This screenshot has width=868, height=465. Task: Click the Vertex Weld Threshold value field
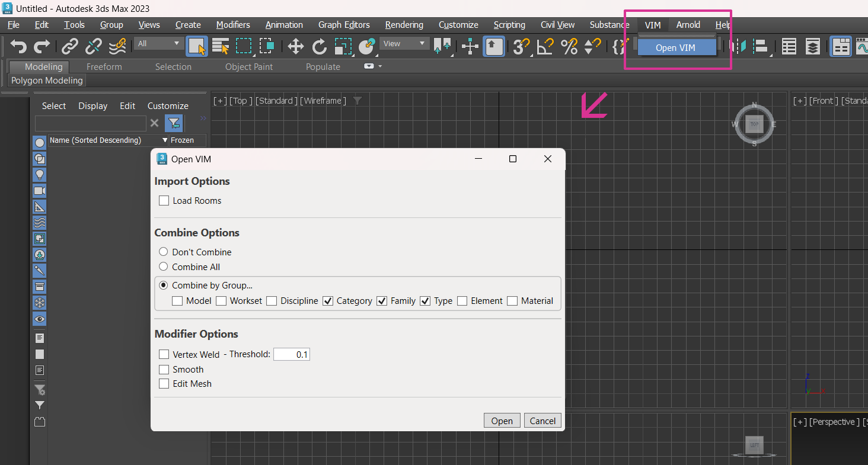(x=292, y=354)
